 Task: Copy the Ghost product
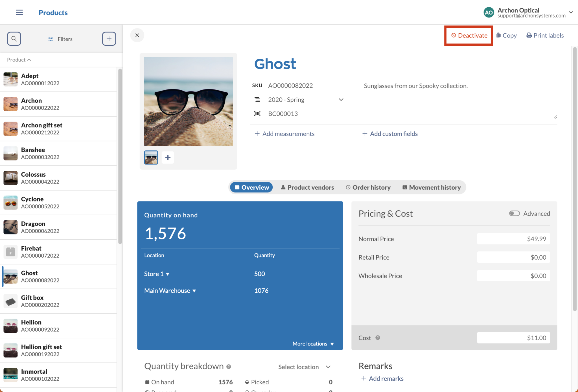pos(506,35)
